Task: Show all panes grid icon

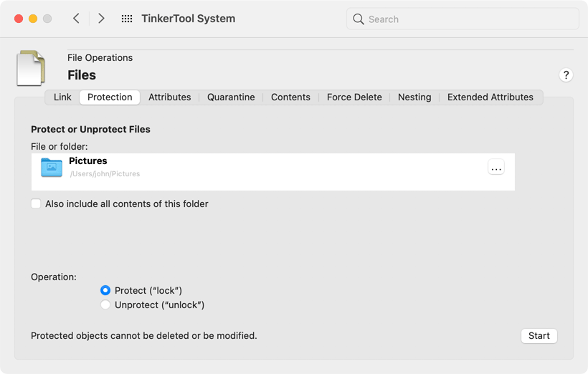Action: pyautogui.click(x=127, y=19)
